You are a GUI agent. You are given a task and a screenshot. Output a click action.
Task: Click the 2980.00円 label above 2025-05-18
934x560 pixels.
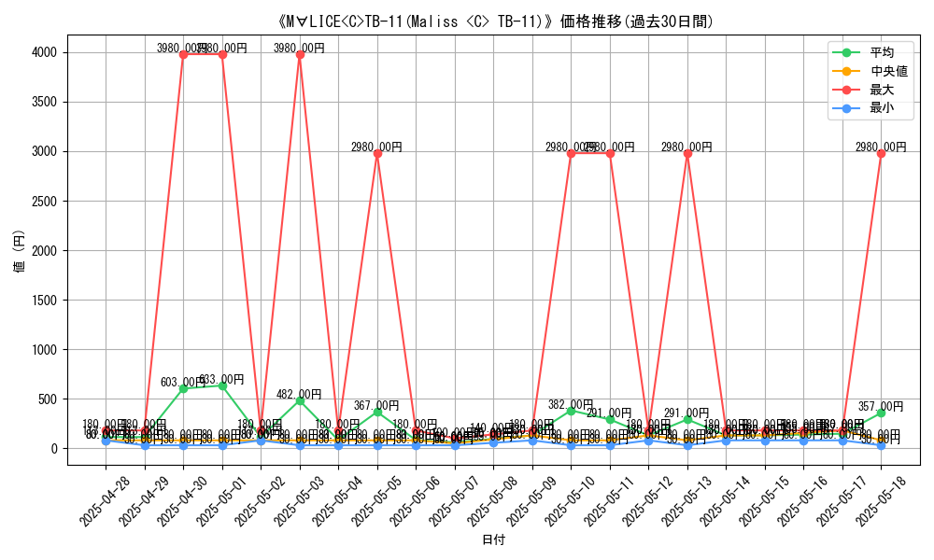point(881,147)
